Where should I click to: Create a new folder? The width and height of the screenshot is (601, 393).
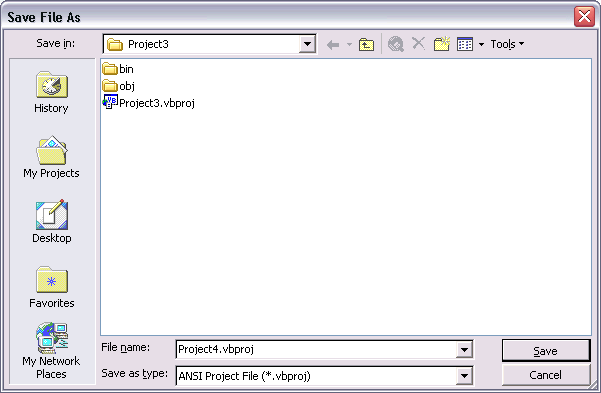click(x=442, y=44)
